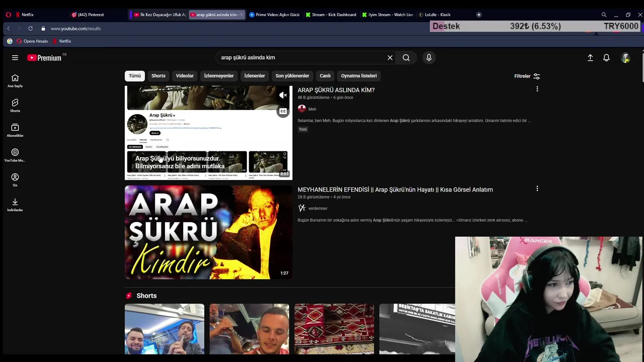Switch to the Prime Video browser tab
Screen dimensions: 644x362
pyautogui.click(x=275, y=15)
